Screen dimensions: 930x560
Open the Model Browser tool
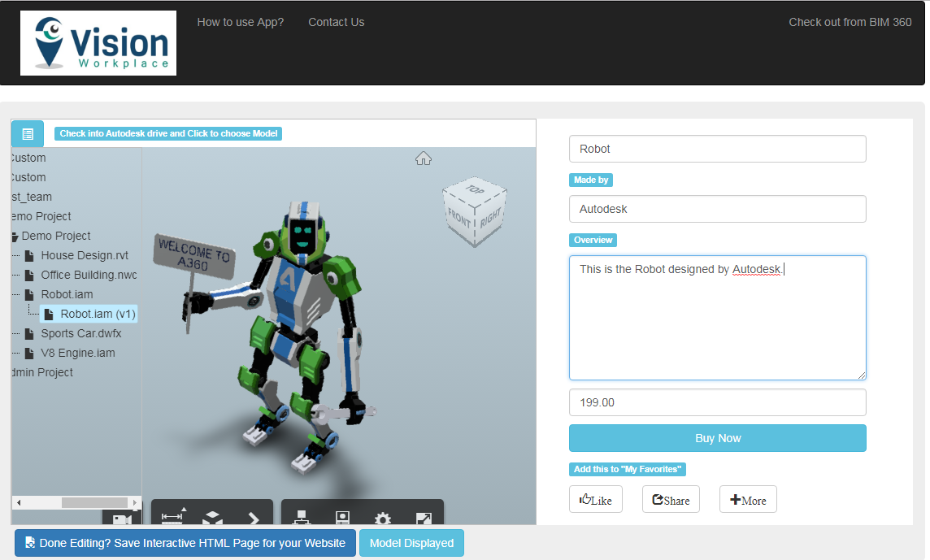302,518
